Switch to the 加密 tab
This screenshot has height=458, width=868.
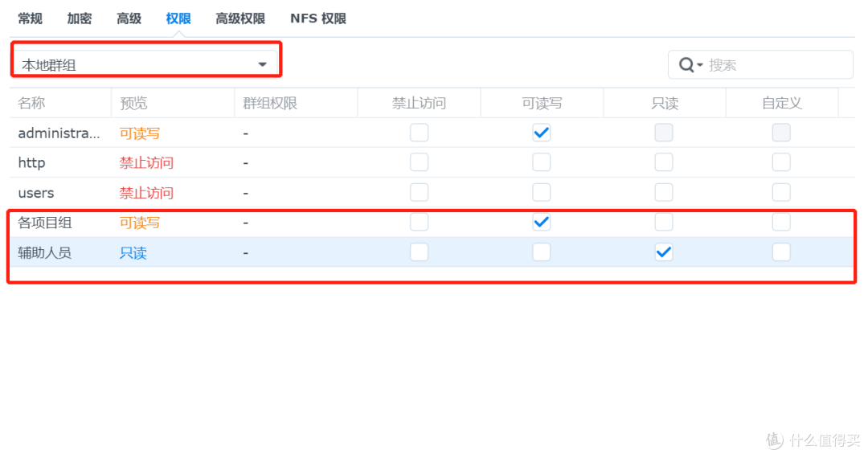(79, 18)
